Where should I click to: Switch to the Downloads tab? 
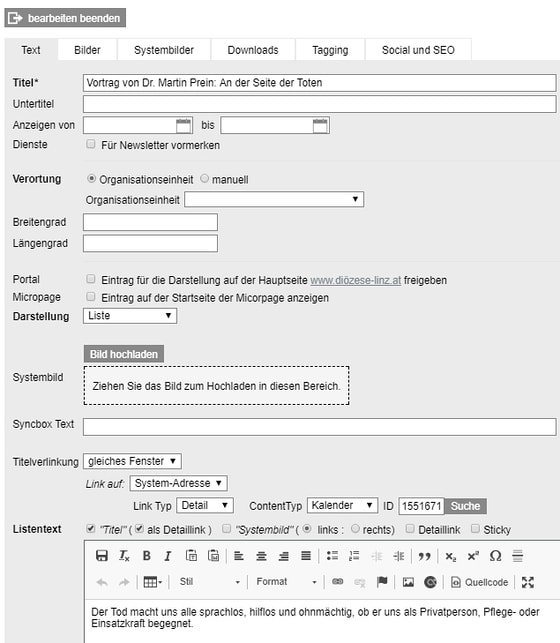[x=253, y=50]
